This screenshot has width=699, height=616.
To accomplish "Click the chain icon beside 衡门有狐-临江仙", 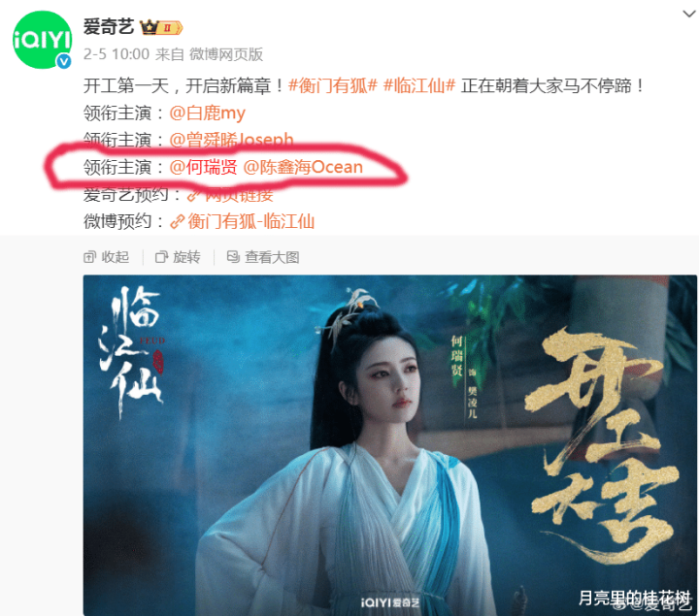I will [x=177, y=221].
